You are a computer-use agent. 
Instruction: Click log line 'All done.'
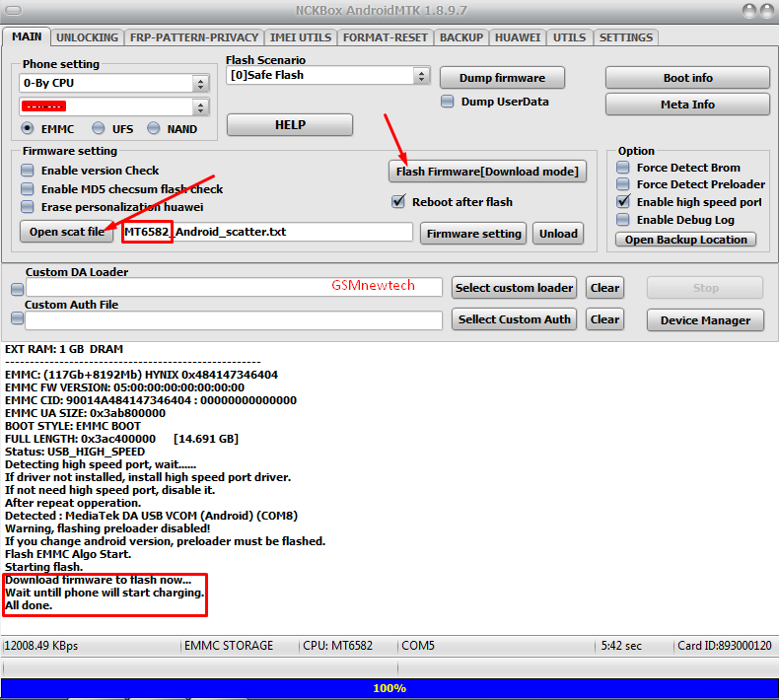(x=29, y=605)
